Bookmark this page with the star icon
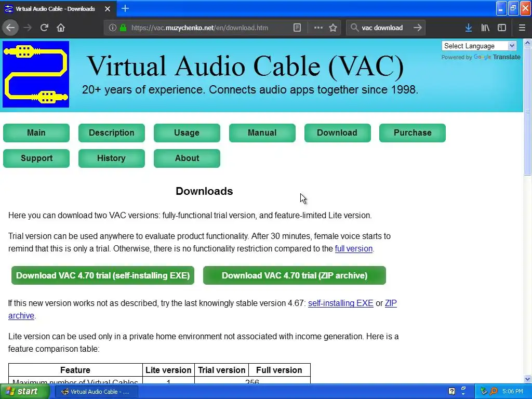Image resolution: width=532 pixels, height=399 pixels. click(x=333, y=28)
